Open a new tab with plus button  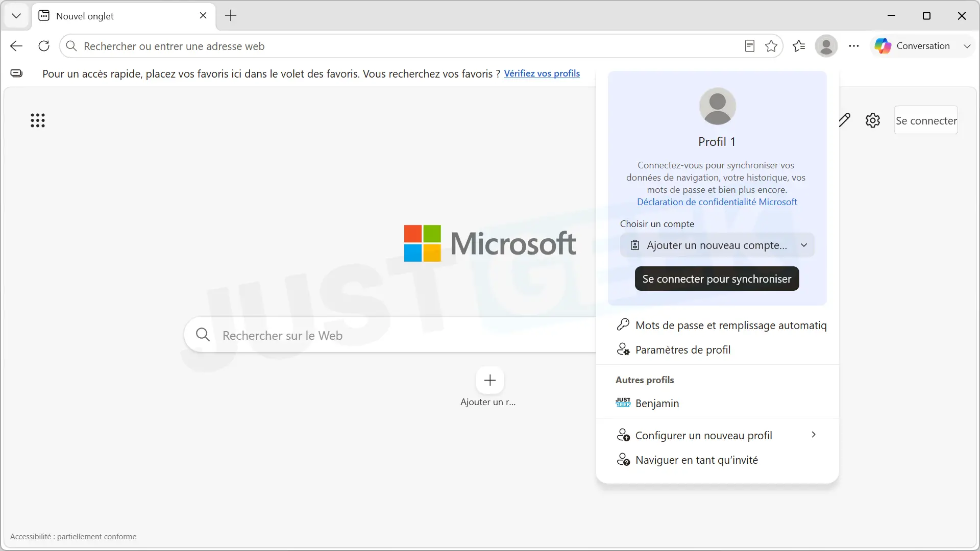pyautogui.click(x=231, y=16)
